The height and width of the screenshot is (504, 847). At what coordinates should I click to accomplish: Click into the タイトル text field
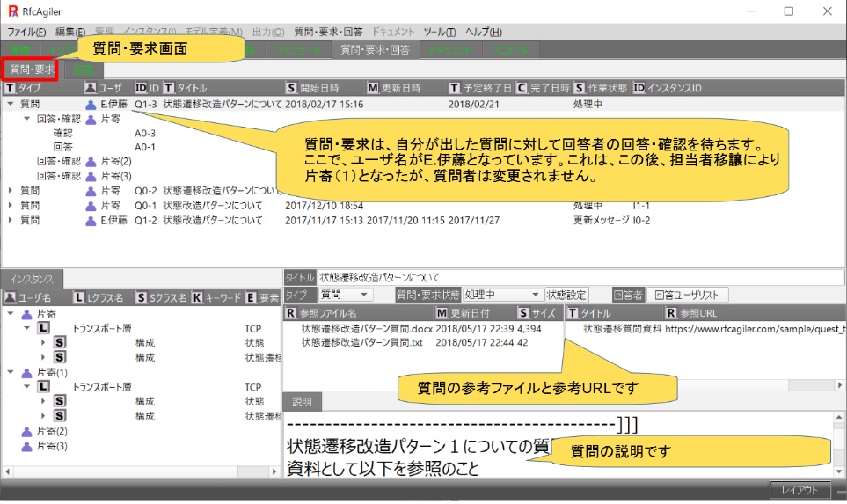tap(580, 278)
